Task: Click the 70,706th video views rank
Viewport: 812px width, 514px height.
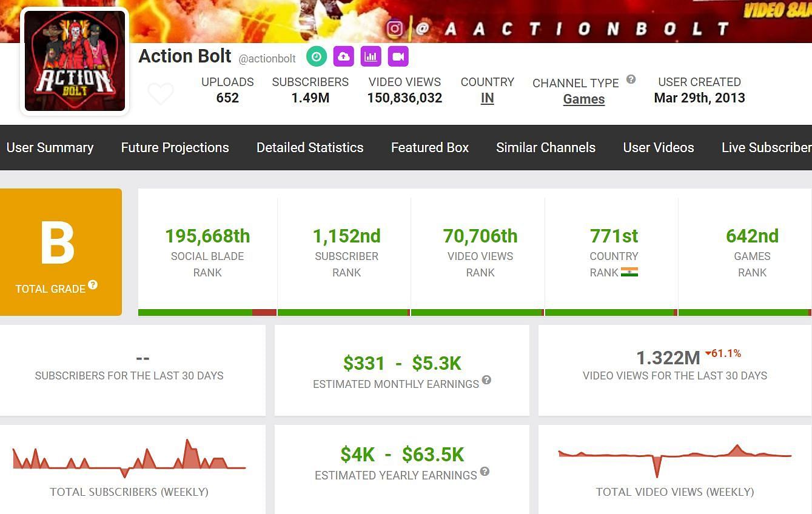Action: (480, 236)
